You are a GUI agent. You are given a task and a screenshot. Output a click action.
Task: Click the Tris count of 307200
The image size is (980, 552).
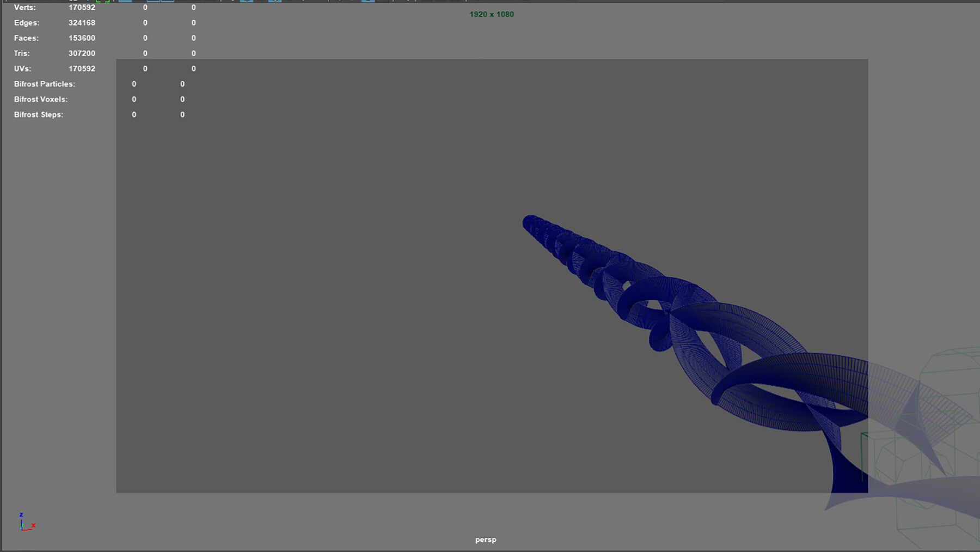(82, 53)
